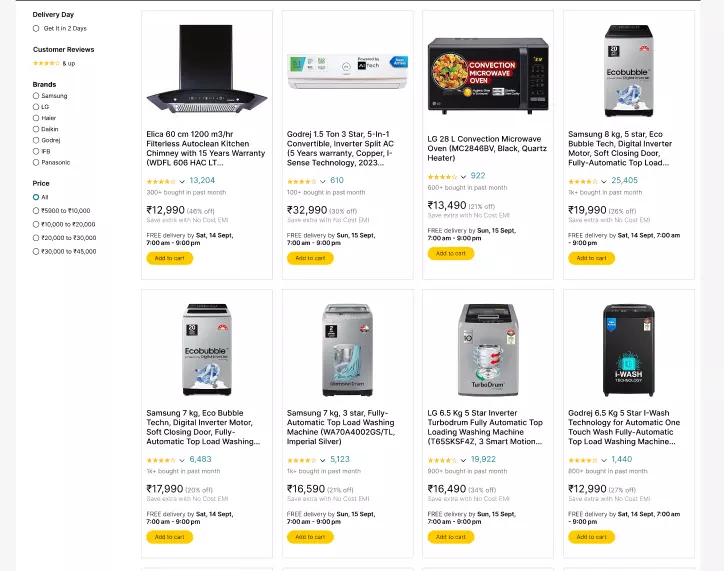This screenshot has height=571, width=724.
Task: Open the LG TurboDrum washing machine image
Action: pos(488,350)
